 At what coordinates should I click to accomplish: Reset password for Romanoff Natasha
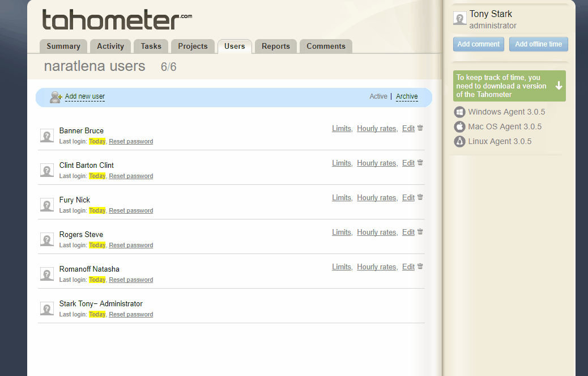pos(131,280)
